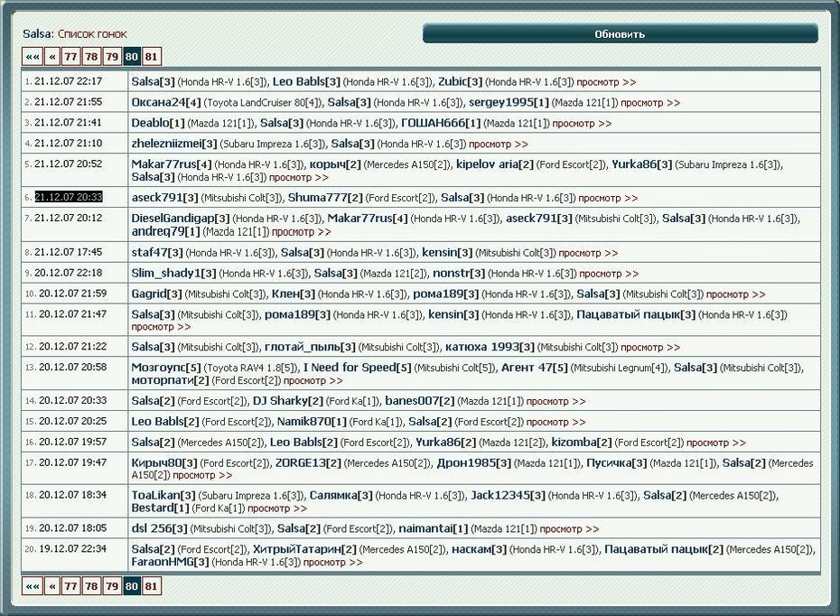Open Leo Babls[3] player in race 1
The image size is (840, 616).
[306, 82]
